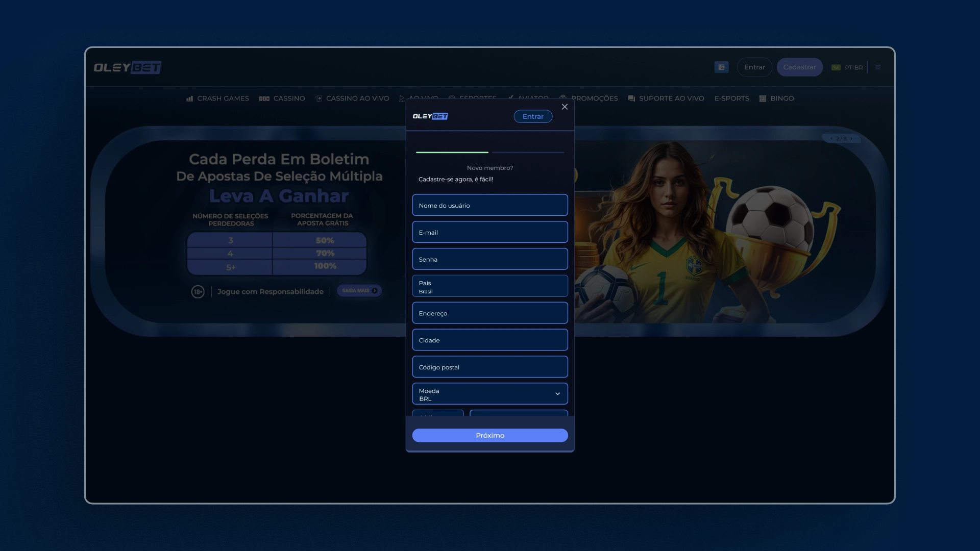Image resolution: width=980 pixels, height=551 pixels.
Task: Click the OleyBet logo in page header
Action: tap(127, 67)
